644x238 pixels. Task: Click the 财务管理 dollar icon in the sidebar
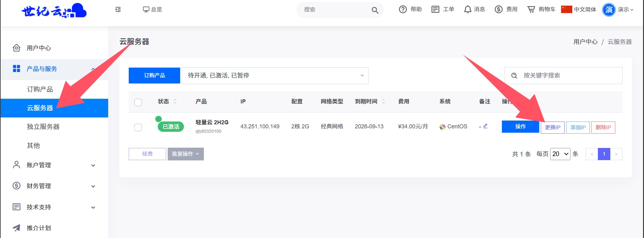click(17, 186)
